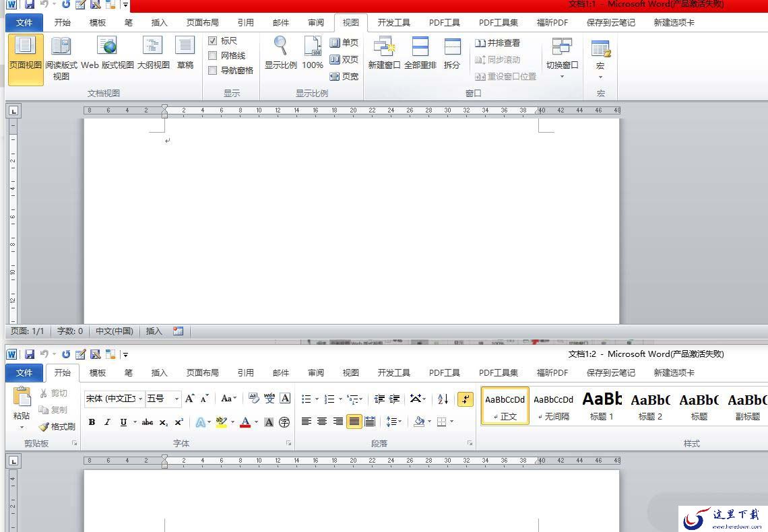Image resolution: width=768 pixels, height=532 pixels.
Task: Click Arrange All windows
Action: click(420, 54)
